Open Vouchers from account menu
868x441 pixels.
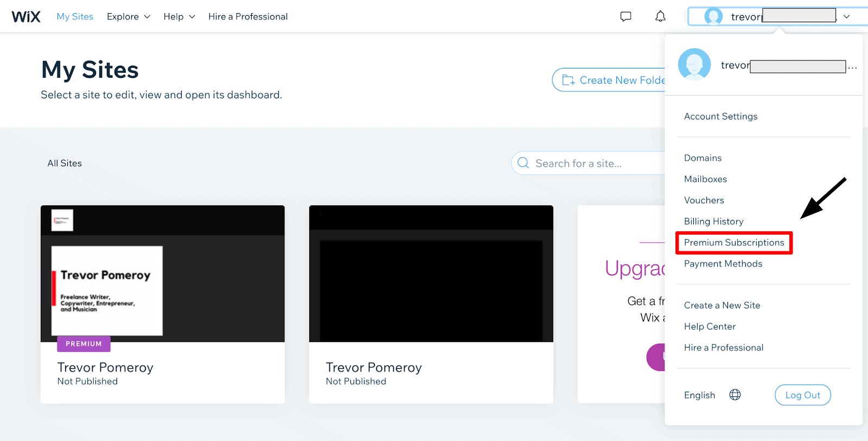(x=704, y=200)
